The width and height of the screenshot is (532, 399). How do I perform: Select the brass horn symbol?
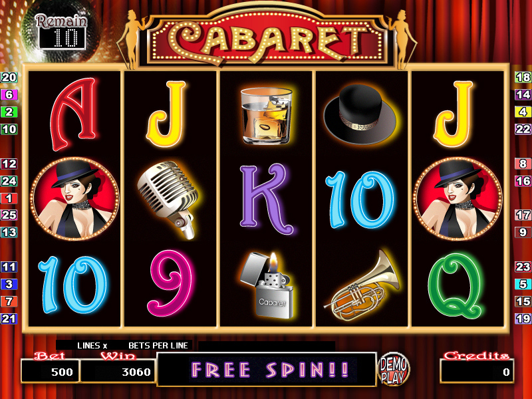[x=362, y=286]
